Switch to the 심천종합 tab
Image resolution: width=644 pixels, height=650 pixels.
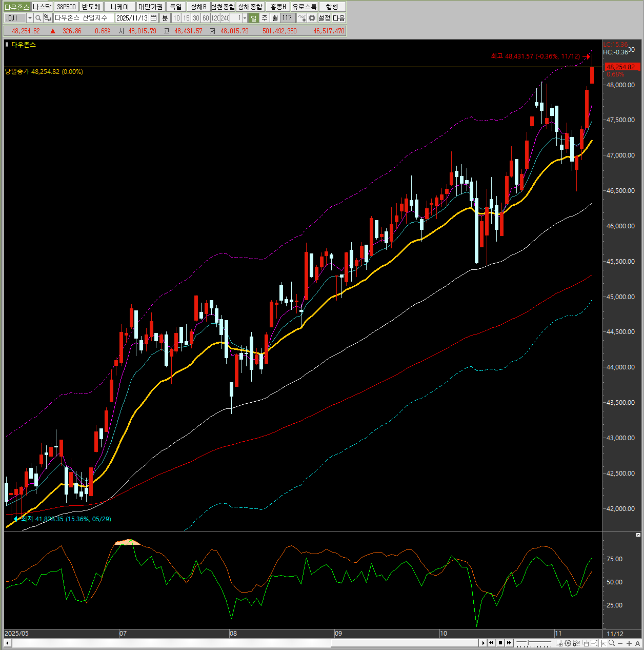click(224, 7)
